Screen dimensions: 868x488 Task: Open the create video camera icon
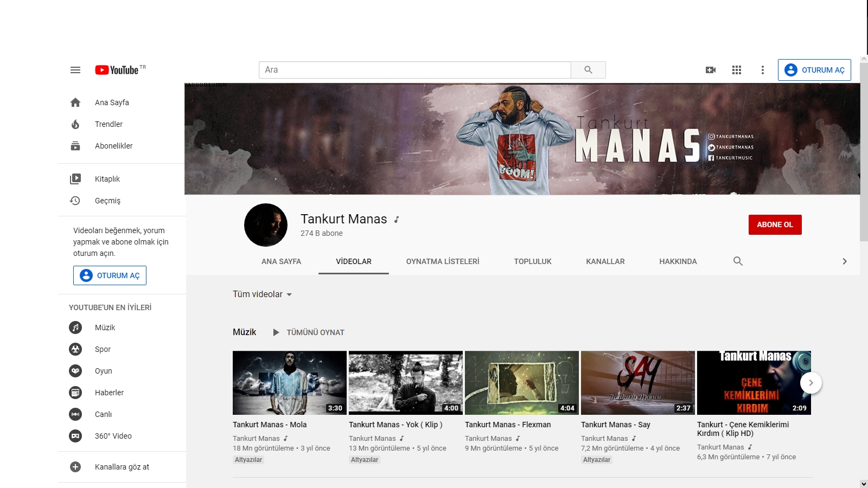711,70
